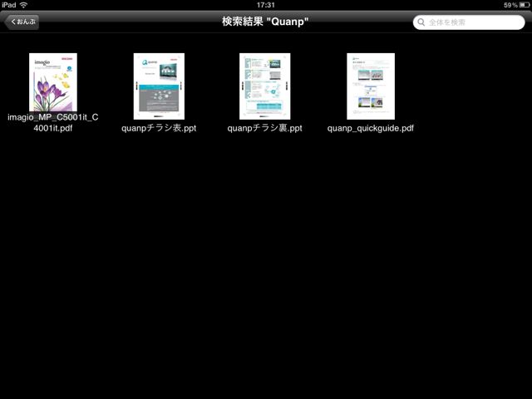This screenshot has width=532, height=399.
Task: Tap the 検索結果 "Quanp" title
Action: 265,22
